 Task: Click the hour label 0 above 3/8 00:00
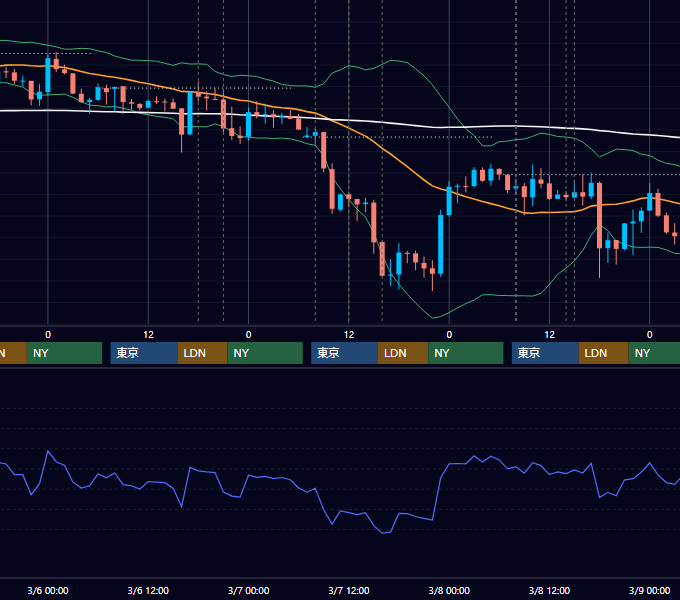(449, 335)
